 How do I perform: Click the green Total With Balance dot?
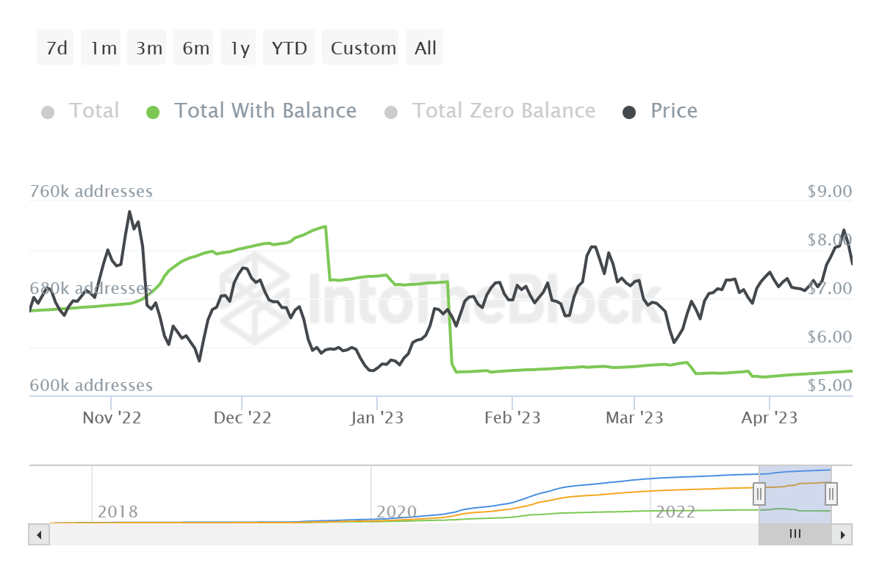point(152,112)
